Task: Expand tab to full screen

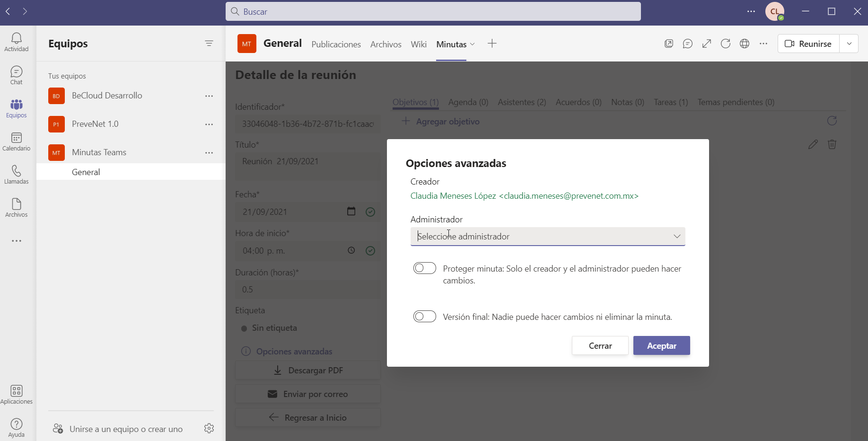Action: click(707, 44)
